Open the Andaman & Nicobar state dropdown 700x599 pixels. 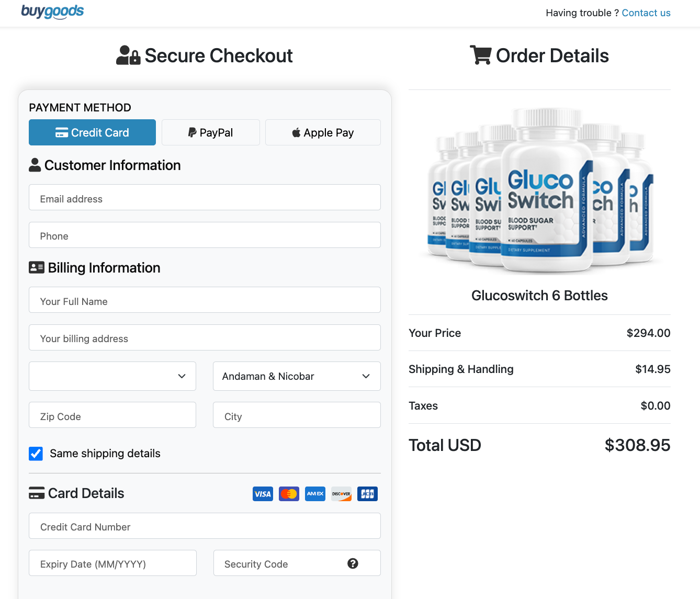tap(297, 376)
